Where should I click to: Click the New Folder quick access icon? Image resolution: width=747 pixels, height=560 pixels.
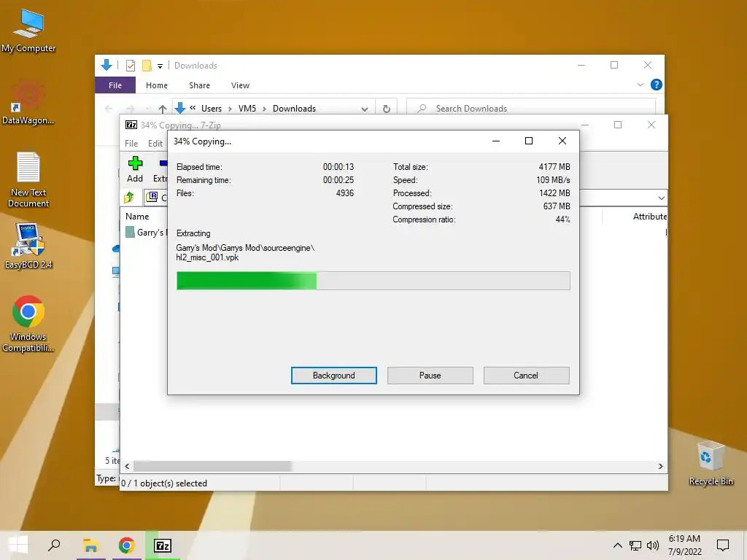pos(147,65)
